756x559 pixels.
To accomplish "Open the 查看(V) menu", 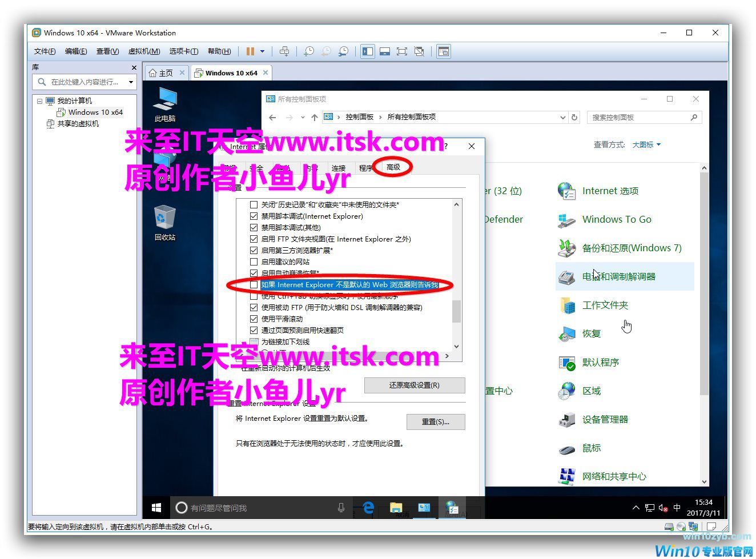I will [x=107, y=51].
